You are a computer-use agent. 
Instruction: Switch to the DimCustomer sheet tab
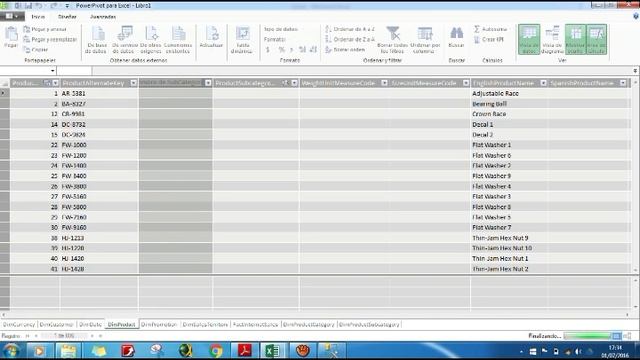pyautogui.click(x=56, y=324)
